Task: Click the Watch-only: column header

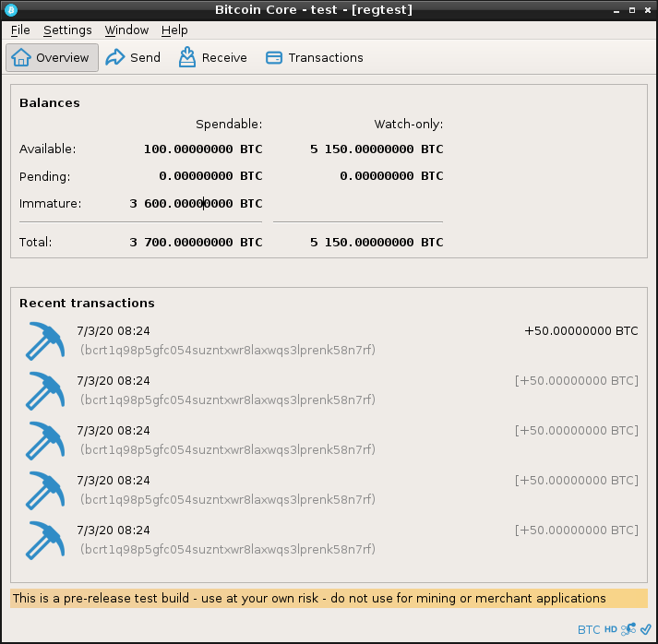Action: click(409, 125)
